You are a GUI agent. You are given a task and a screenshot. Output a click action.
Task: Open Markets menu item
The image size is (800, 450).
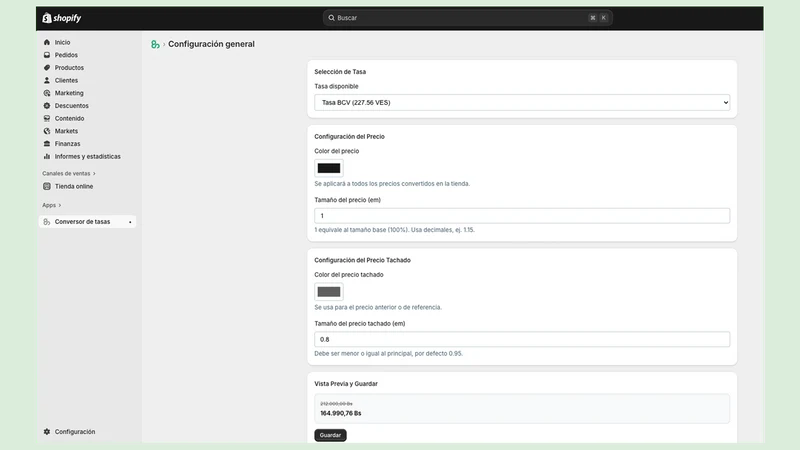point(66,131)
